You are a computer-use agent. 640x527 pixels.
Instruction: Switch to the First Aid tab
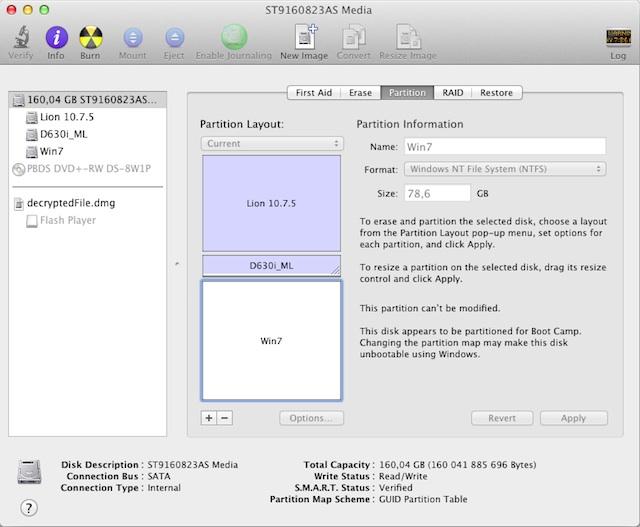[x=313, y=93]
